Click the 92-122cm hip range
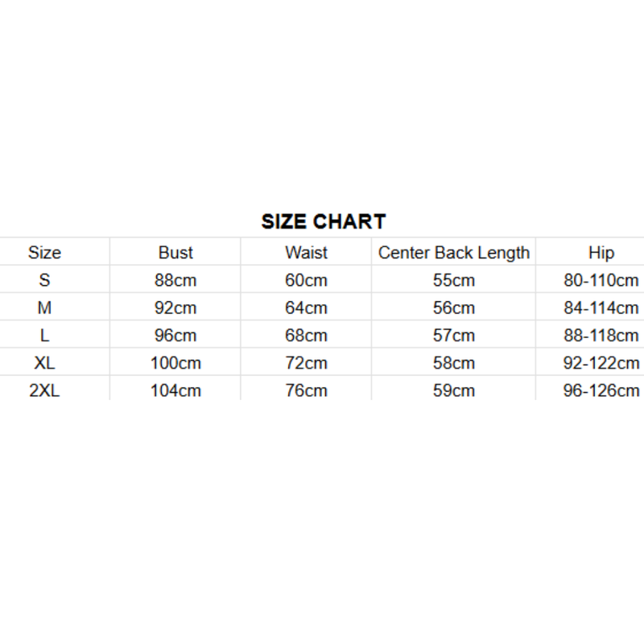 click(x=601, y=363)
